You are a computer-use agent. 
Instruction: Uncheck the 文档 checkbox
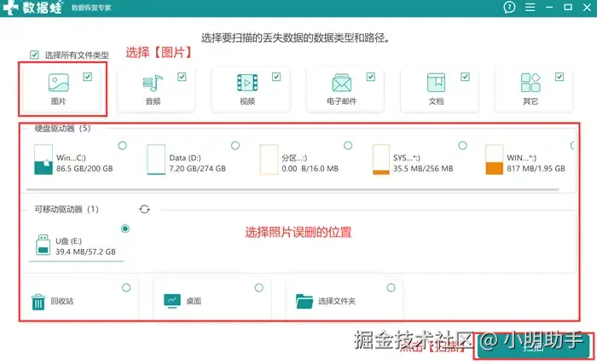(465, 77)
